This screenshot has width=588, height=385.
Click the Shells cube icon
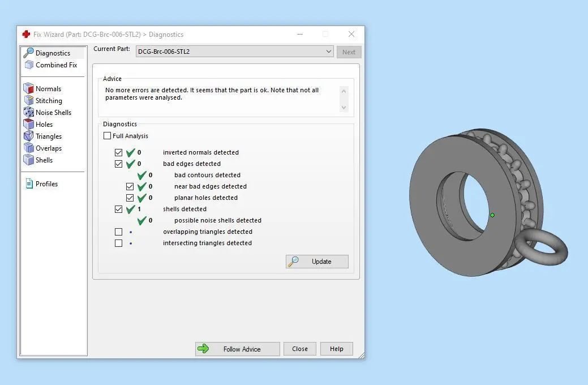pos(28,160)
